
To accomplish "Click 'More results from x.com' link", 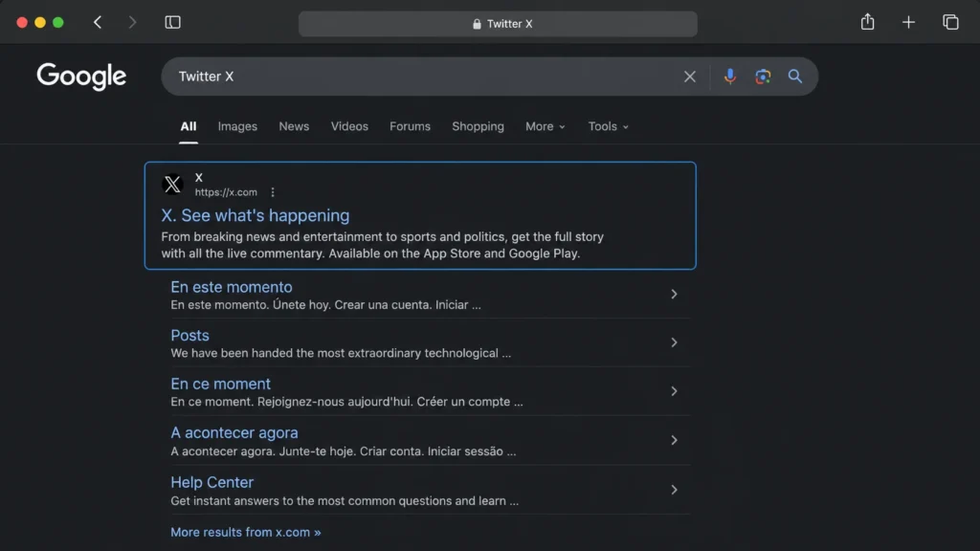I will tap(246, 532).
